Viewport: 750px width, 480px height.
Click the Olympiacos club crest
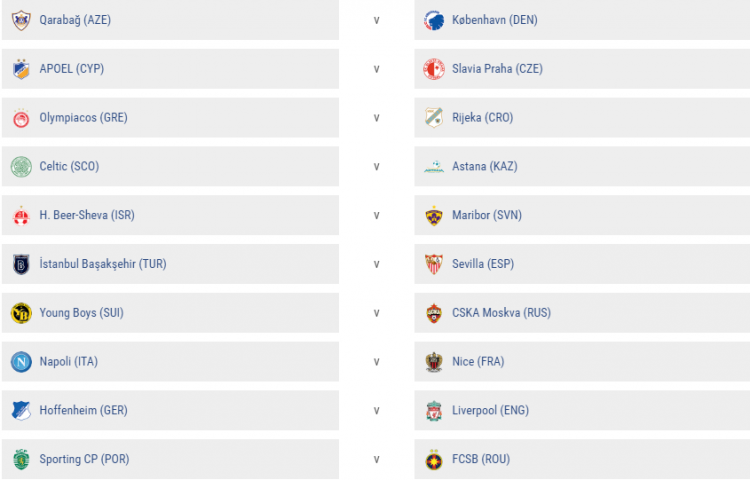(x=21, y=118)
